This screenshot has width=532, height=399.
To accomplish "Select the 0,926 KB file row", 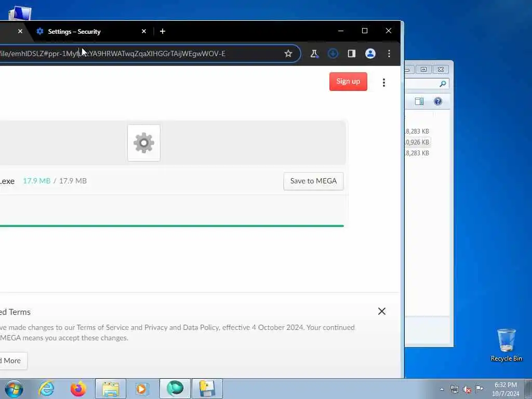I will pyautogui.click(x=417, y=142).
